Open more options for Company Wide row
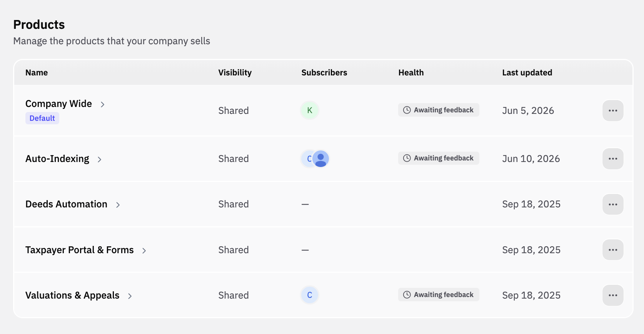644x334 pixels. [x=613, y=110]
